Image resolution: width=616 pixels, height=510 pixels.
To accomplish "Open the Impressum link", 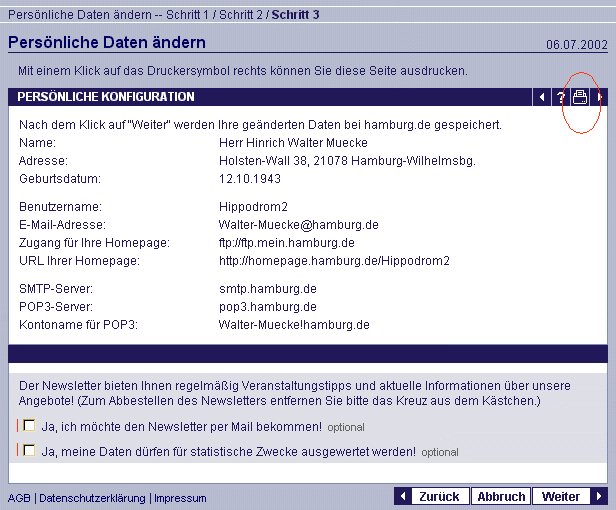I will tap(180, 498).
